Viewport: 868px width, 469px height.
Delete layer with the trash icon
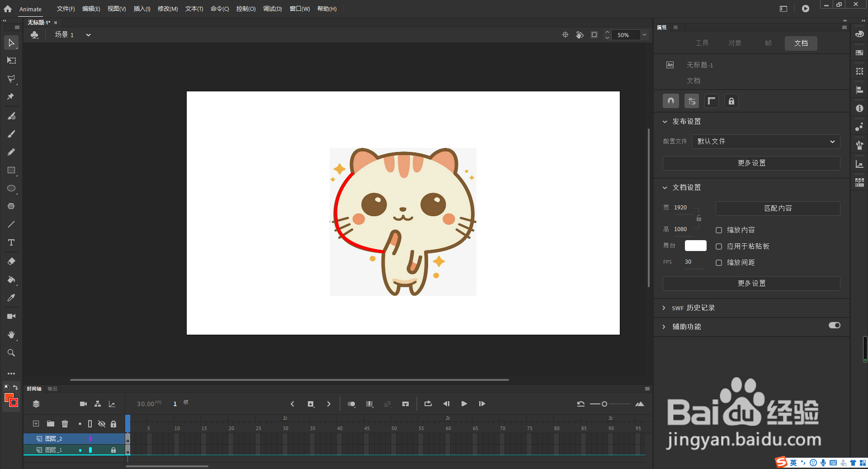click(x=65, y=424)
